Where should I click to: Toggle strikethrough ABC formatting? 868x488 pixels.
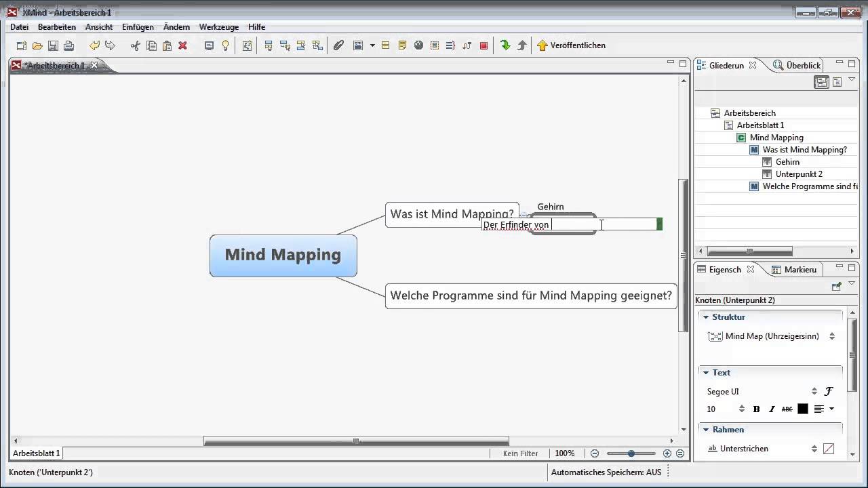pyautogui.click(x=787, y=409)
